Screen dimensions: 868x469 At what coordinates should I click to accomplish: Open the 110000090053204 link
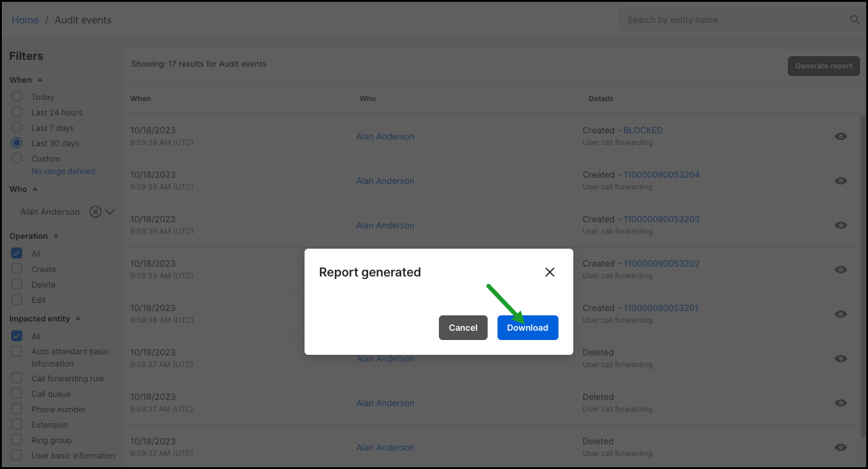click(661, 175)
